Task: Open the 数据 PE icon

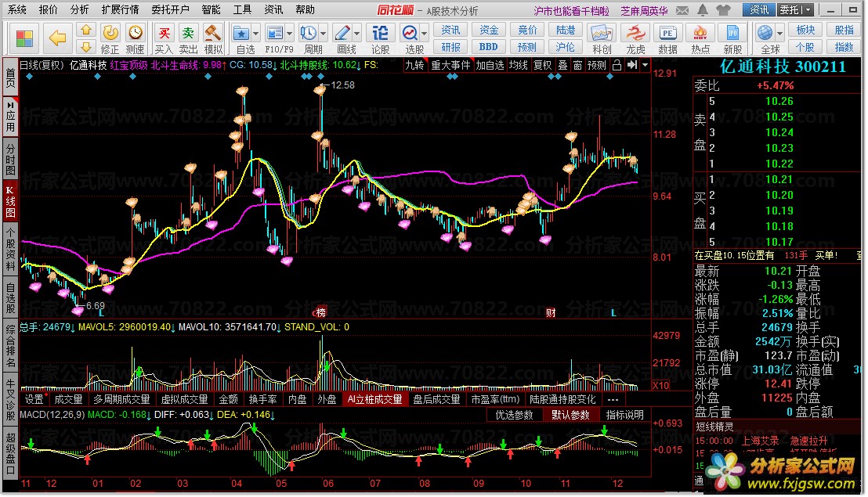Action: [667, 33]
